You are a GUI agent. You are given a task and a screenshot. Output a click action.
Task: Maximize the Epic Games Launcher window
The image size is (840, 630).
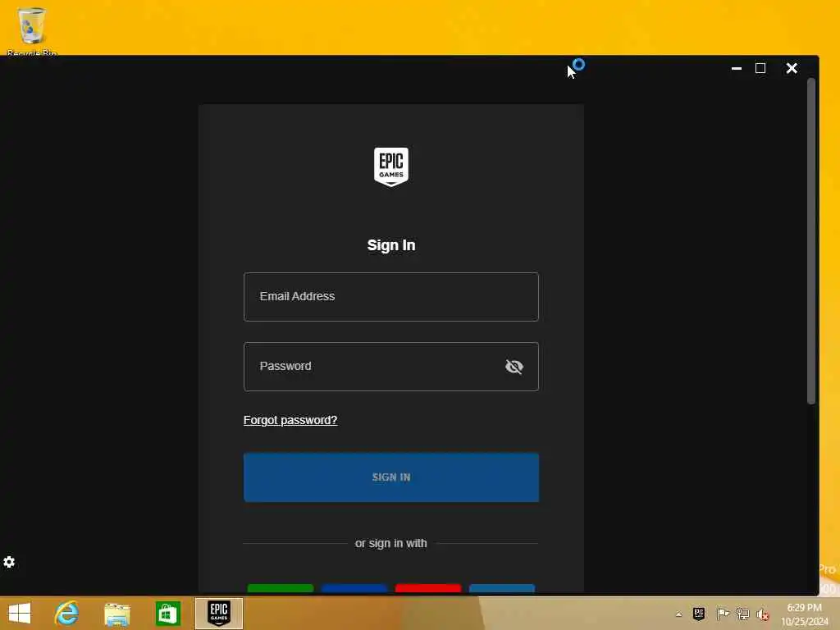point(760,69)
